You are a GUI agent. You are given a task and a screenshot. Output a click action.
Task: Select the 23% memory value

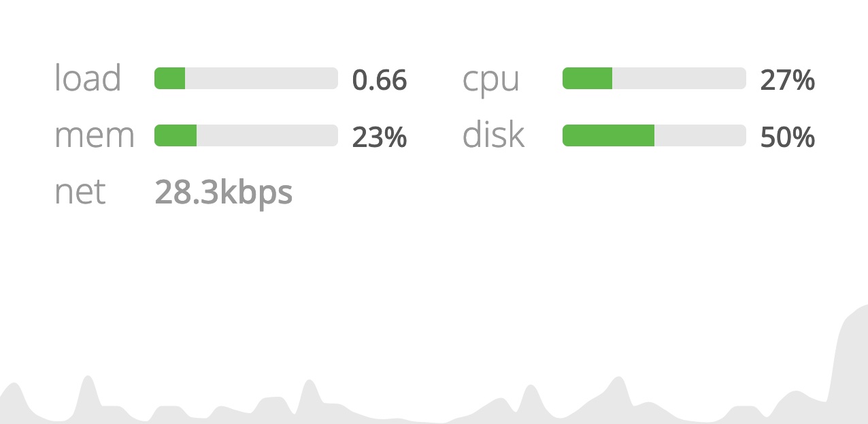(379, 138)
